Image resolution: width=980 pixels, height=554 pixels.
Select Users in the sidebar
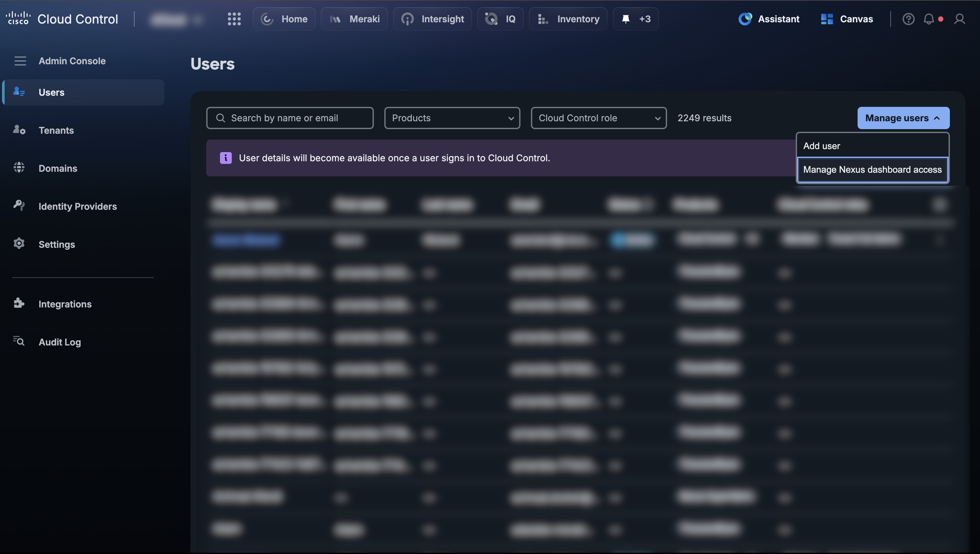tap(83, 92)
